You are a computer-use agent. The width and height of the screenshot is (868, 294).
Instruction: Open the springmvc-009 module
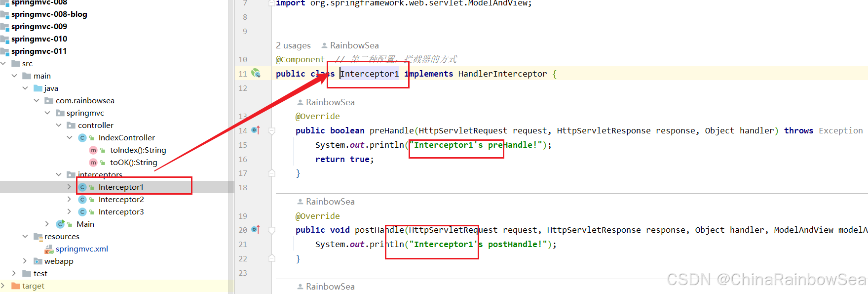(x=39, y=27)
